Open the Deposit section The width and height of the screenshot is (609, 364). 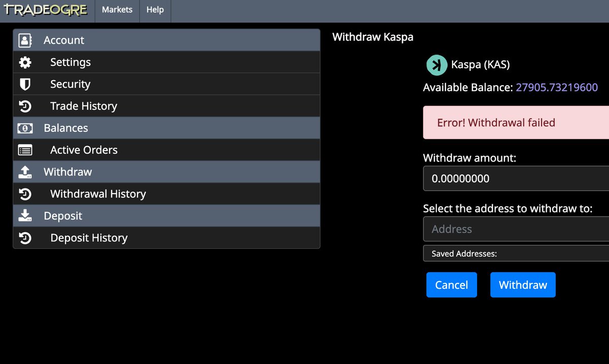pos(166,216)
